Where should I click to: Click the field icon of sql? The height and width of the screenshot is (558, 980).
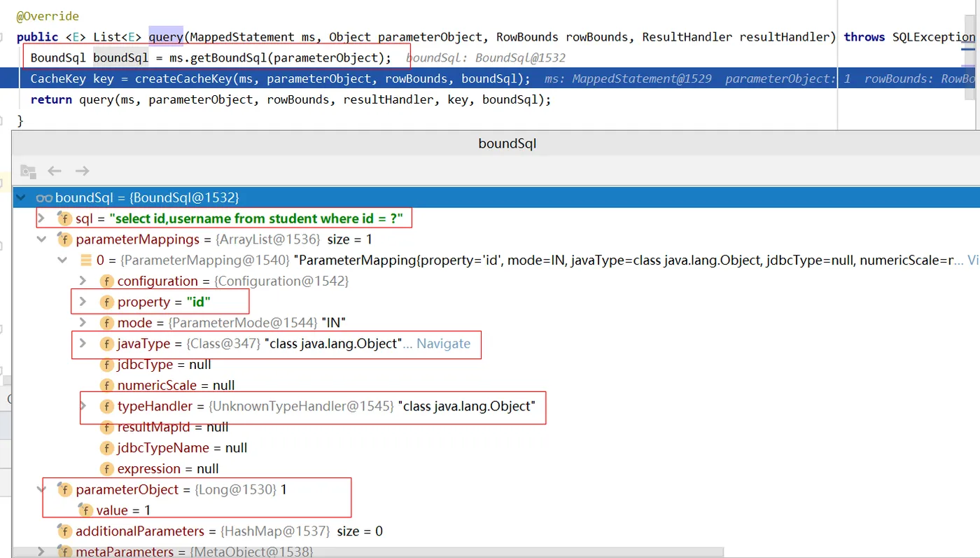(64, 218)
